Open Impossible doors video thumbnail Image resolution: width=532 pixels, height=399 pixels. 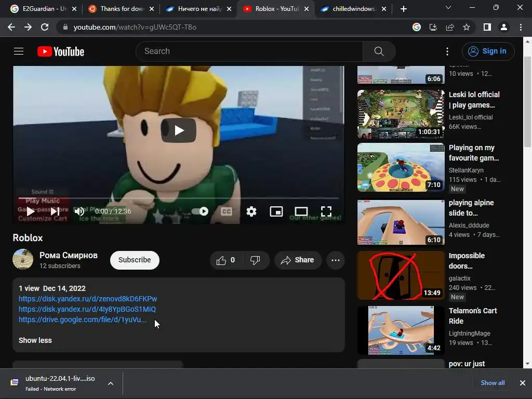coord(401,275)
